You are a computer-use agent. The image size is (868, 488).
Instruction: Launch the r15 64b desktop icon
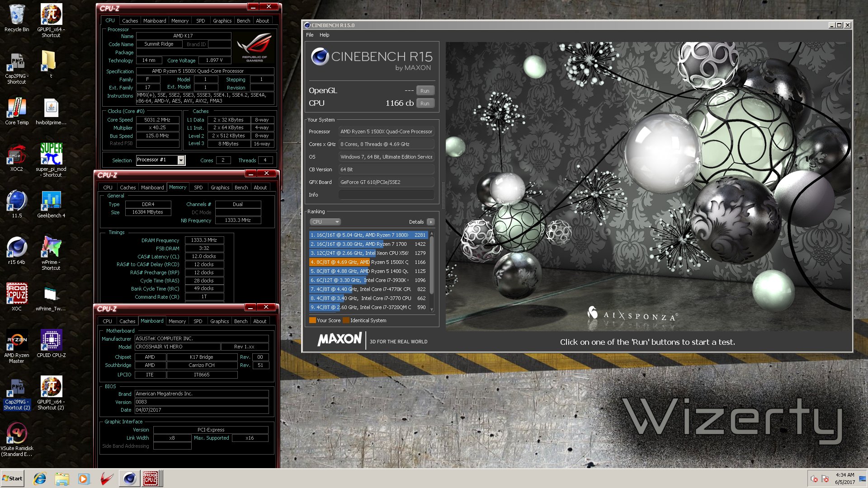(x=17, y=251)
